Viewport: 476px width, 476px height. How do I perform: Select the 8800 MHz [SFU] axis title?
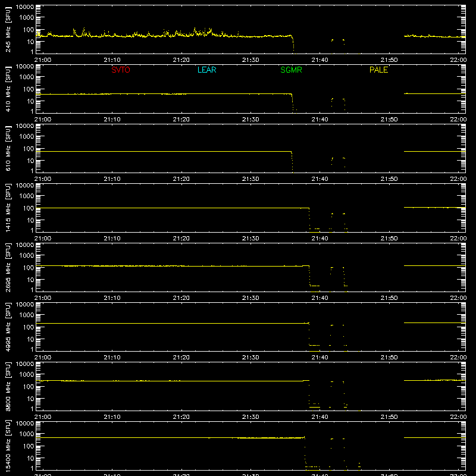pos(8,386)
